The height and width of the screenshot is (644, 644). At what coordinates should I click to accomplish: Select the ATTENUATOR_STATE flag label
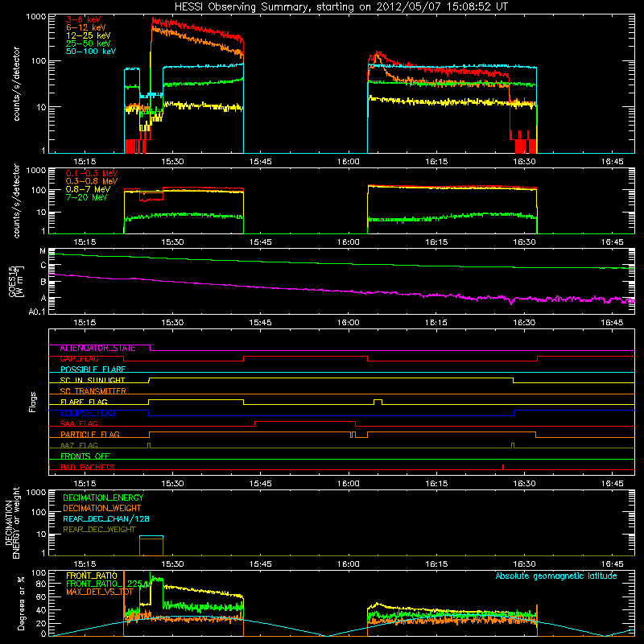click(x=97, y=349)
